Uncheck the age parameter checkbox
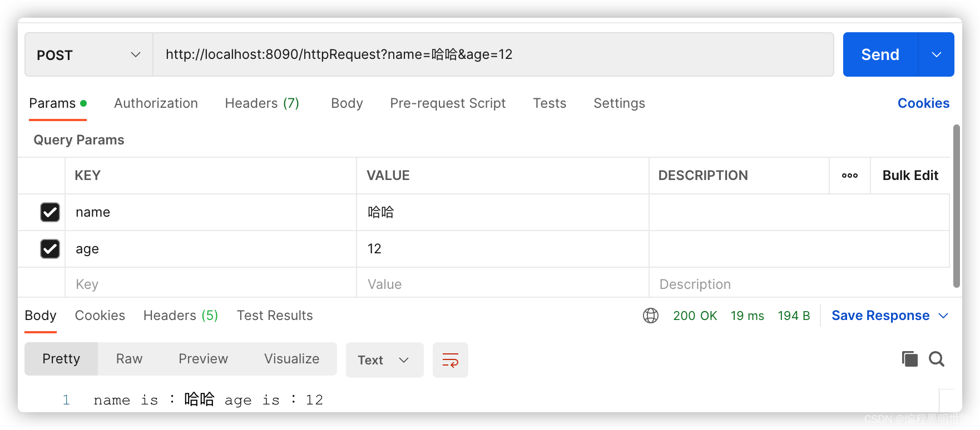 click(x=50, y=249)
